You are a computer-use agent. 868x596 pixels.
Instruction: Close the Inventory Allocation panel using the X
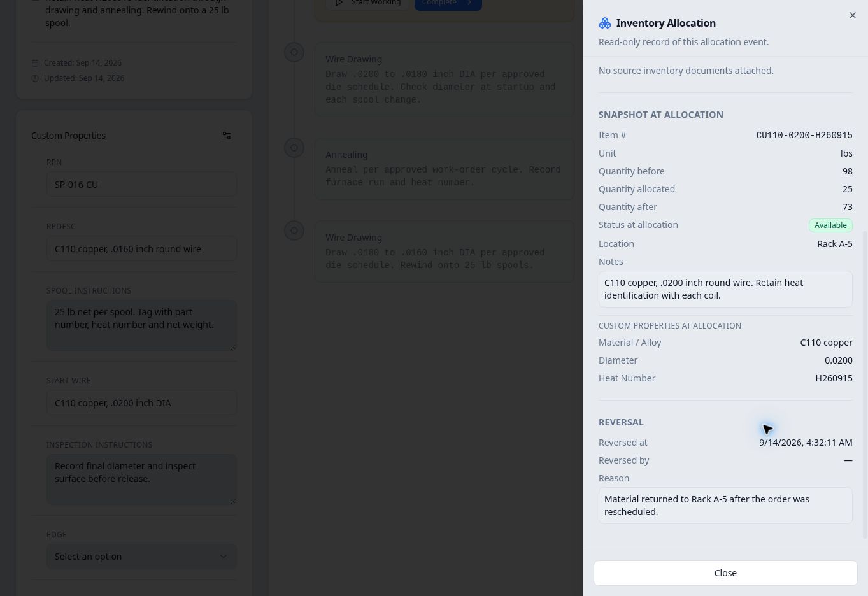[x=853, y=15]
